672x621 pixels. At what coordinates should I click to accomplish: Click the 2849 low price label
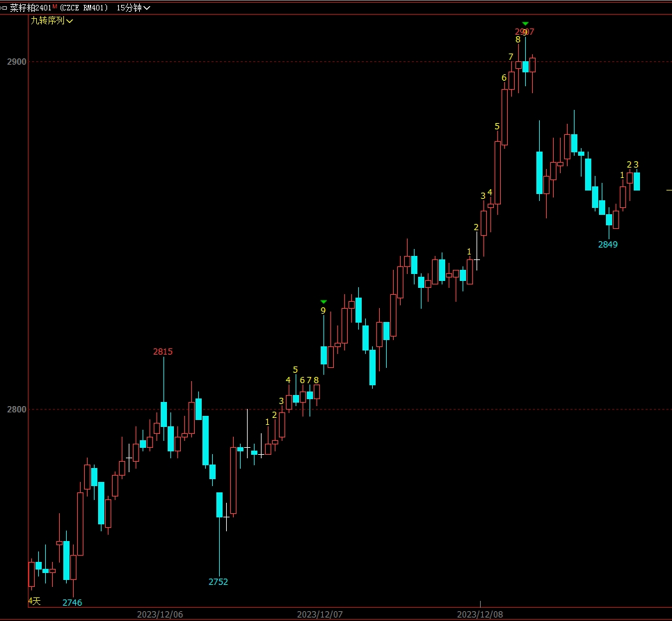(608, 245)
